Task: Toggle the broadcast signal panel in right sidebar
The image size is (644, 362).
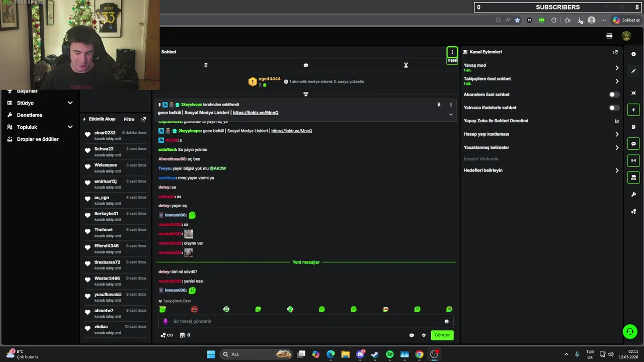Action: [x=633, y=160]
